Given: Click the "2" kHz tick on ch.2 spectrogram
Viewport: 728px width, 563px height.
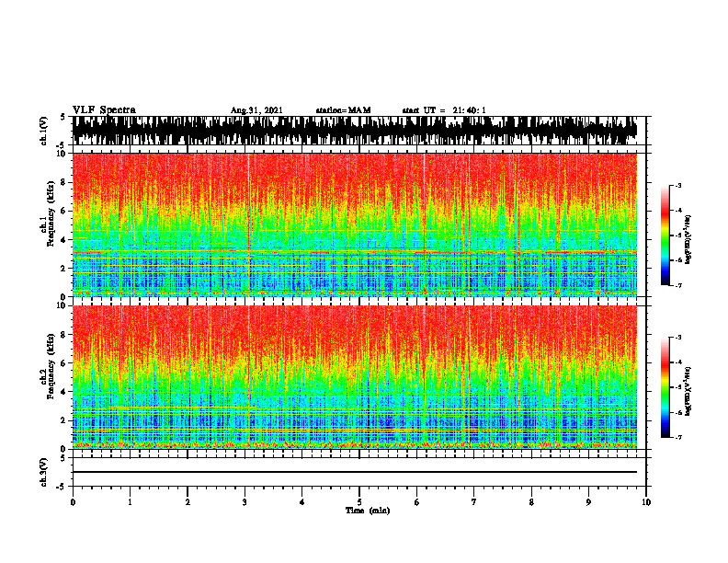Looking at the screenshot, I should [64, 420].
